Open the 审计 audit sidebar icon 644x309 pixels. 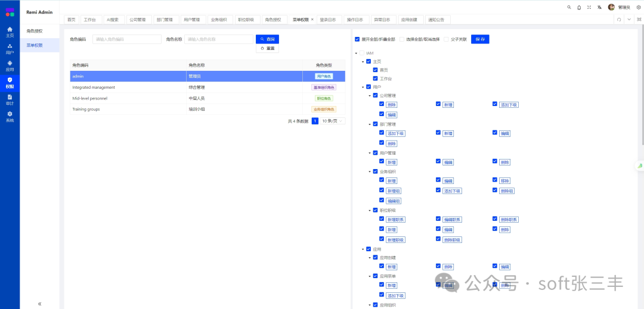pyautogui.click(x=10, y=99)
